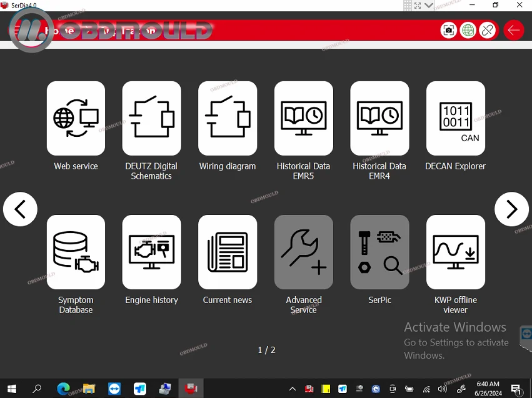Screen dimensions: 532x398
Task: Open the Symptom Database
Action: (76, 252)
